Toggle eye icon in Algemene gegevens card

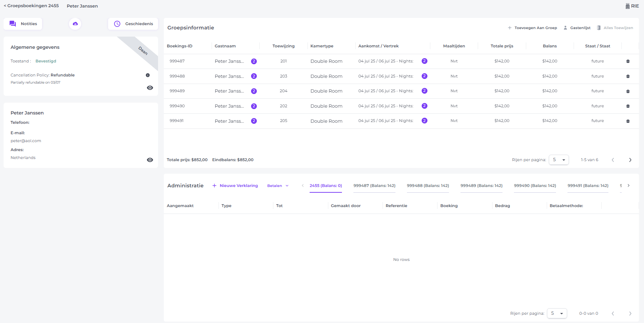tap(150, 88)
